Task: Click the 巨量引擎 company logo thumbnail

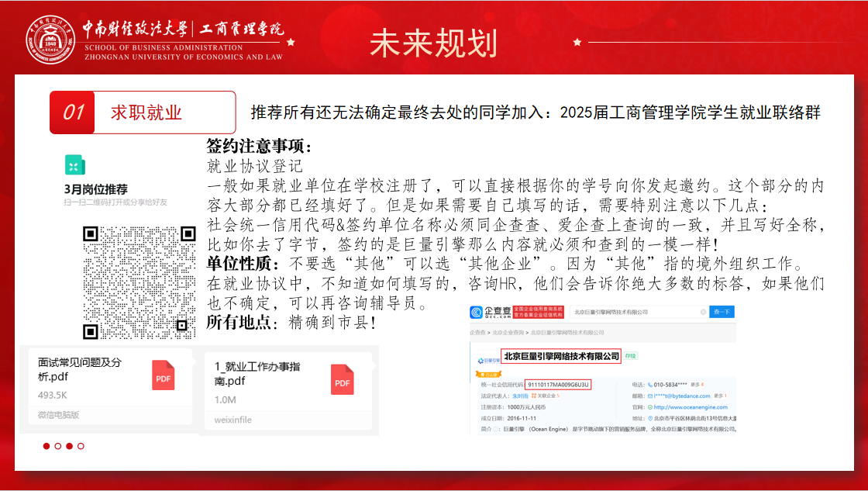Action: [x=487, y=360]
